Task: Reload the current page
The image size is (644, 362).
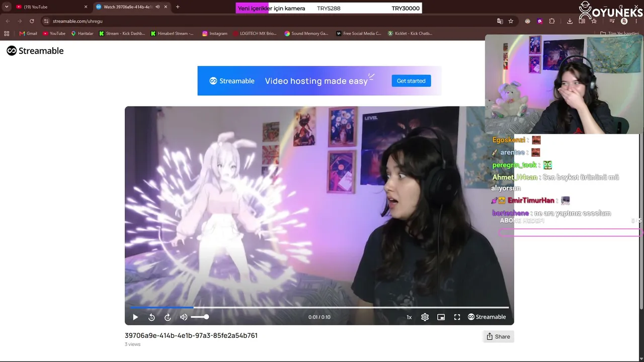Action: tap(32, 21)
